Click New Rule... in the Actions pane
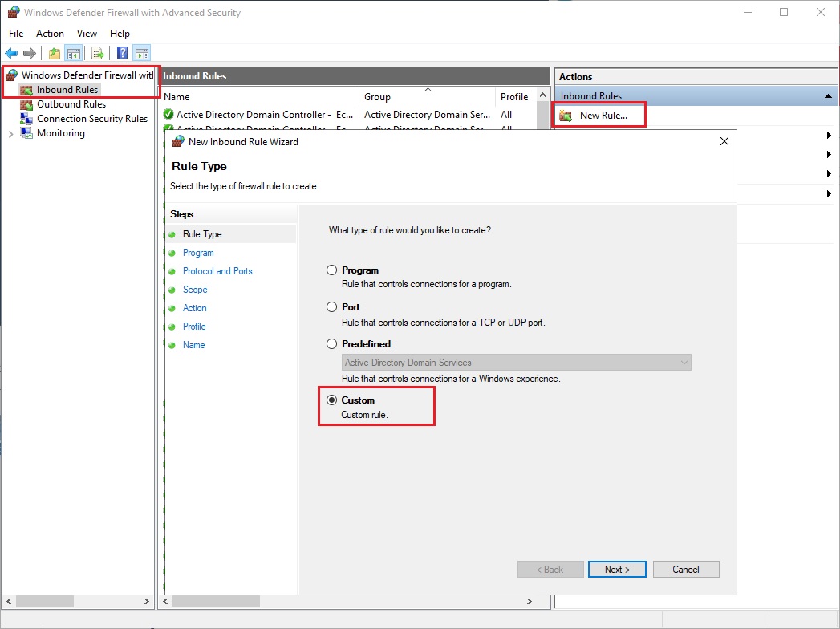 tap(603, 116)
